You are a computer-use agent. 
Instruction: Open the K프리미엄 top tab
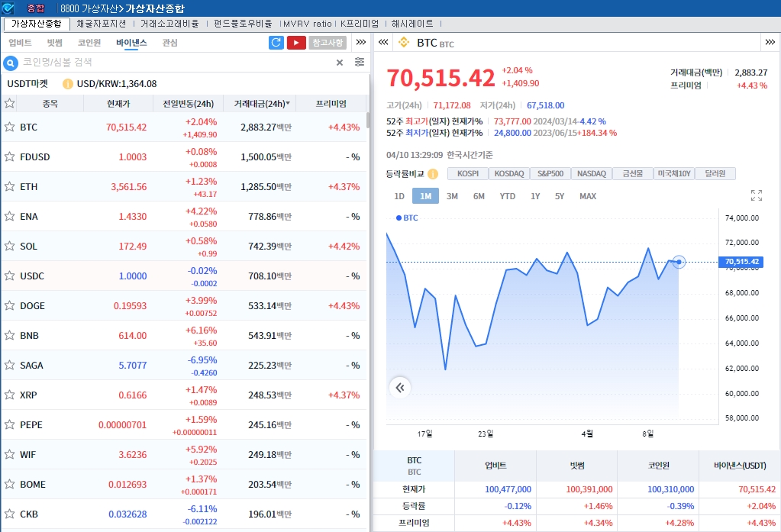(x=360, y=24)
